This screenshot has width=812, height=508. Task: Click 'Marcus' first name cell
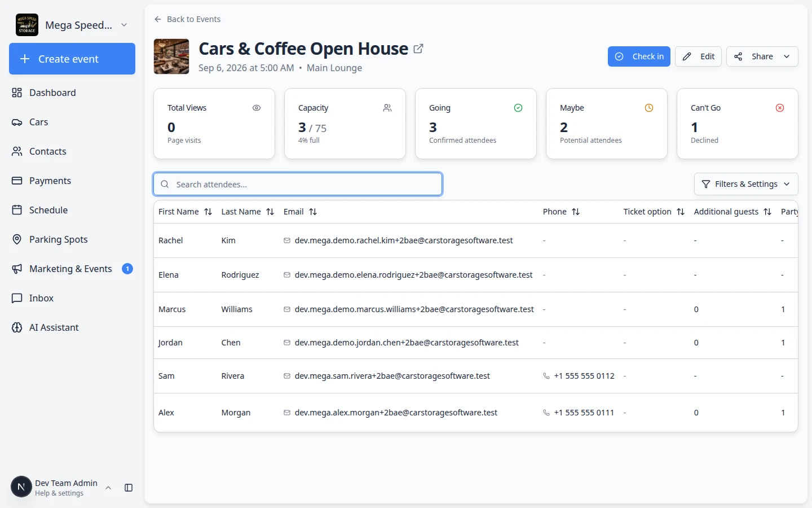(172, 309)
